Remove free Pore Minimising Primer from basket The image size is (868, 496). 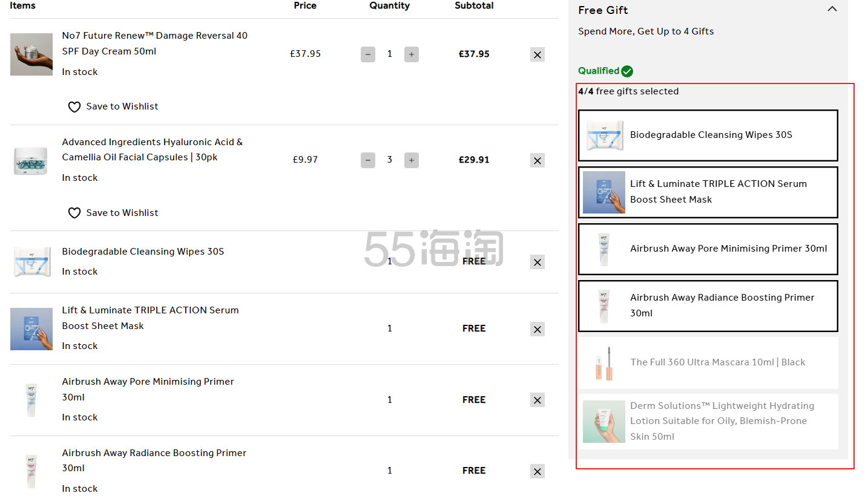[537, 400]
